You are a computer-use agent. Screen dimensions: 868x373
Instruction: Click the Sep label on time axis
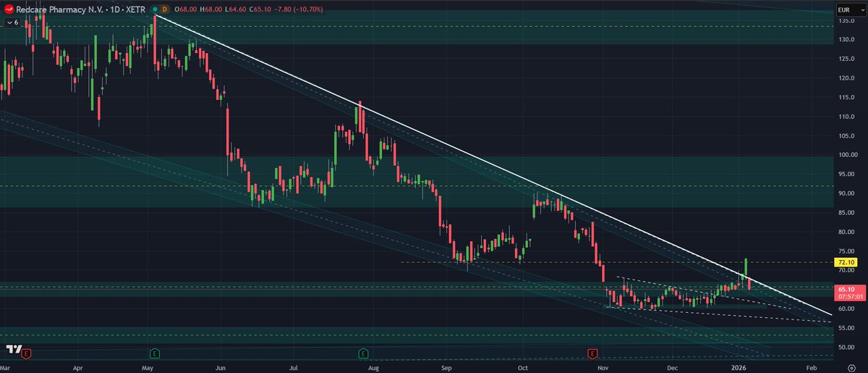pos(446,367)
